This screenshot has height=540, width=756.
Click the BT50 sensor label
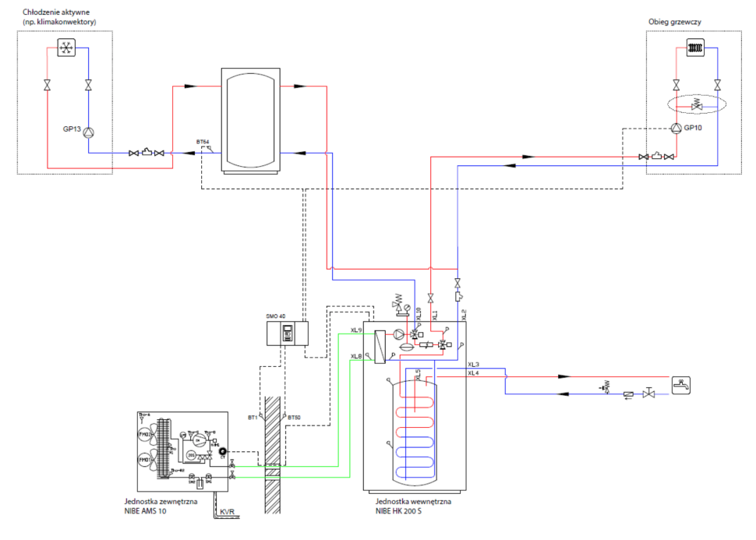pyautogui.click(x=294, y=418)
